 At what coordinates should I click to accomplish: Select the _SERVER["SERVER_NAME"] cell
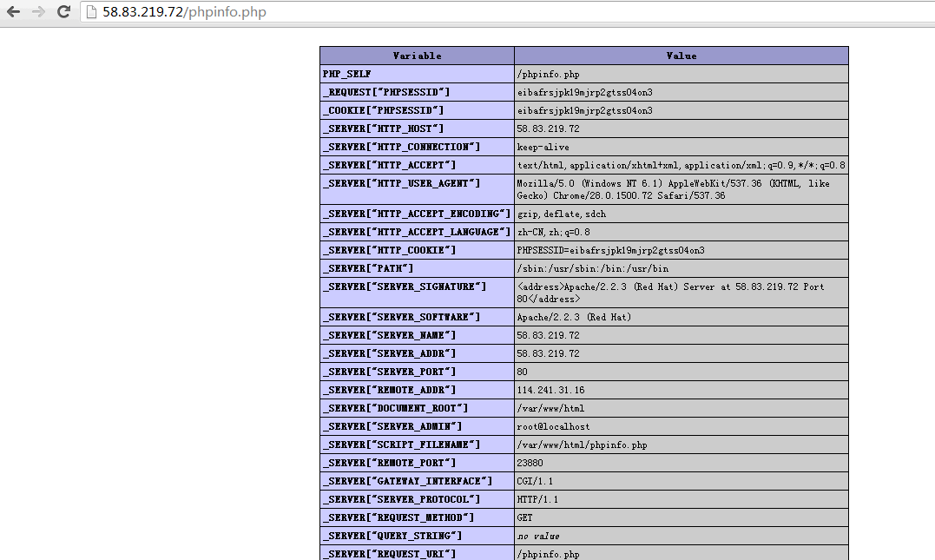(417, 335)
